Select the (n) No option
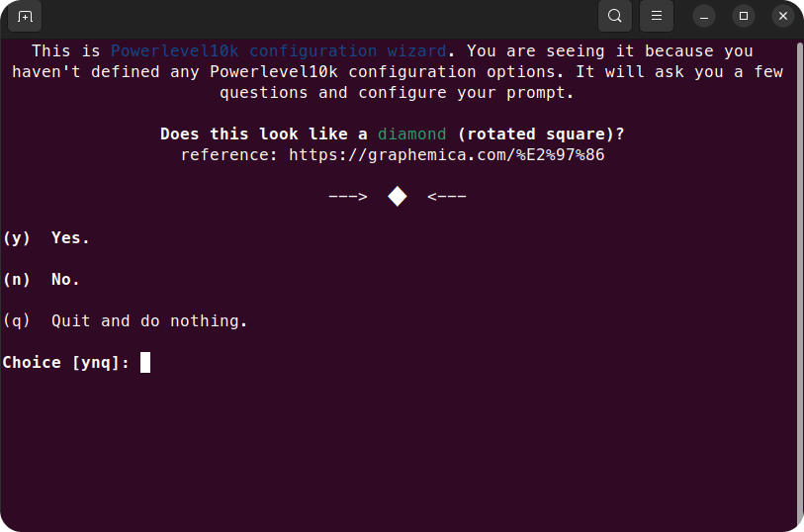This screenshot has width=804, height=532. [x=42, y=280]
